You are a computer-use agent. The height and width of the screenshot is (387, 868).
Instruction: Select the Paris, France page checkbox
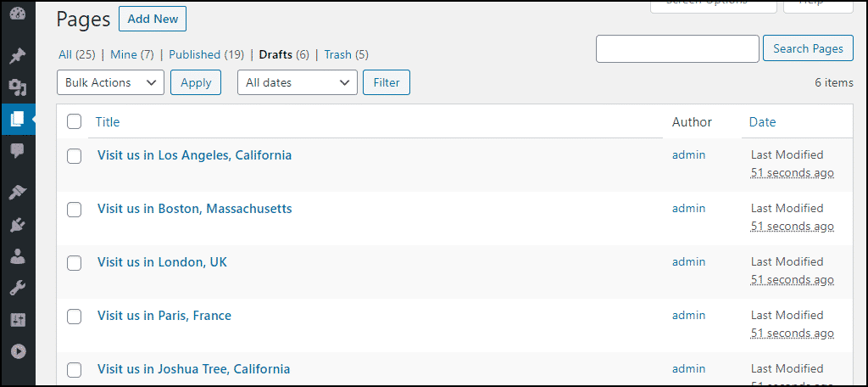click(75, 317)
